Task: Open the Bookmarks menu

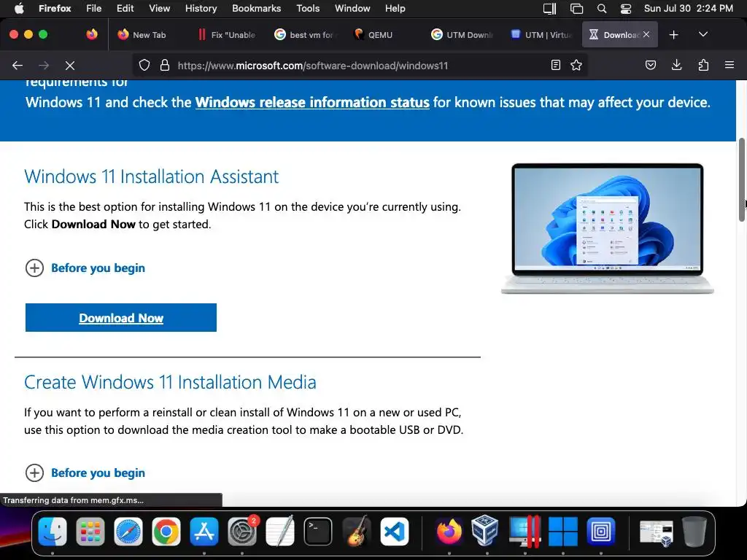Action: [x=256, y=8]
